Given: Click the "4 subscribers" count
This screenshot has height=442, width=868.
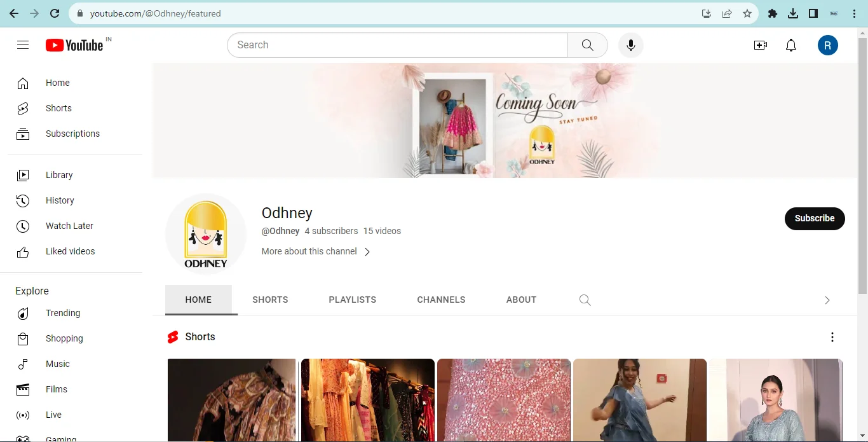Looking at the screenshot, I should click(x=331, y=231).
